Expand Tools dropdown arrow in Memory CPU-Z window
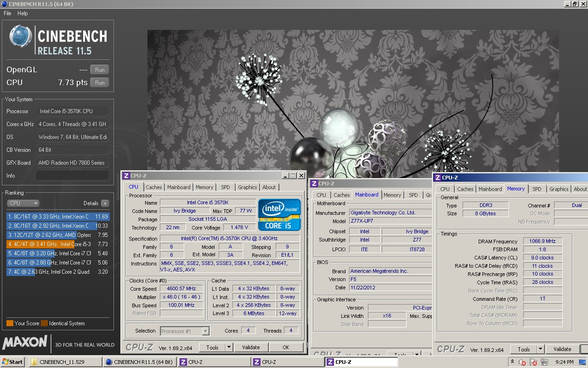 tap(541, 350)
